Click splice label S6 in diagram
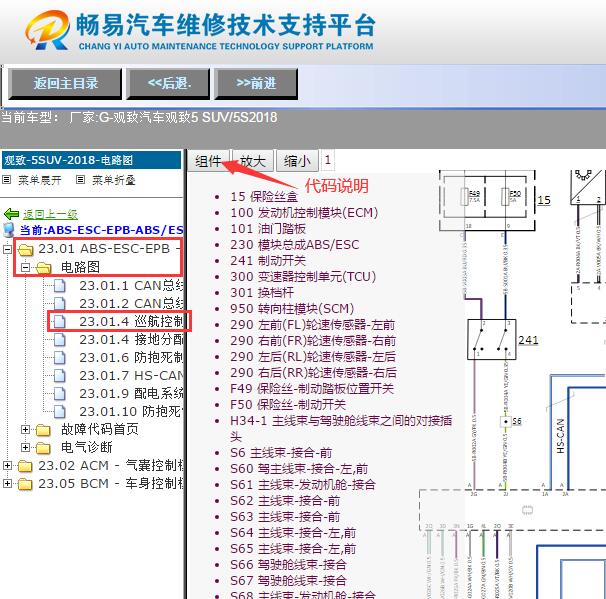The image size is (606, 599). pyautogui.click(x=516, y=421)
